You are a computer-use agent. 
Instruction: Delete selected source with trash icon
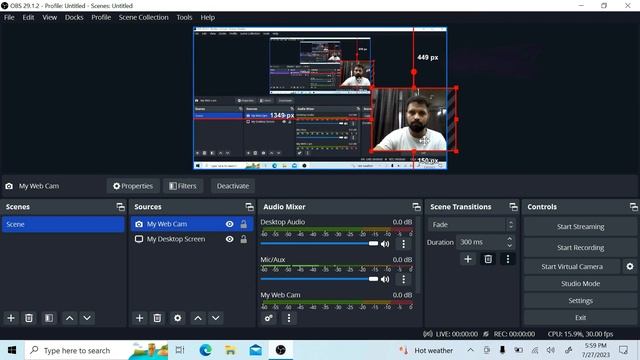pos(157,318)
